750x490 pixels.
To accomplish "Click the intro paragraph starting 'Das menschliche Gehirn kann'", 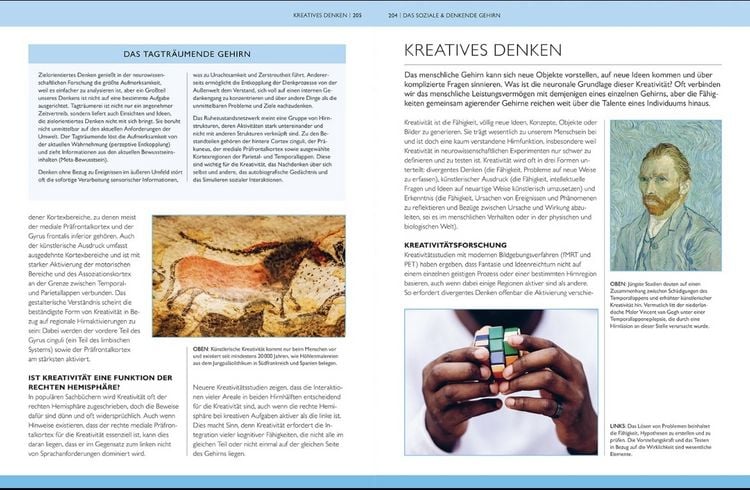I will 562,89.
